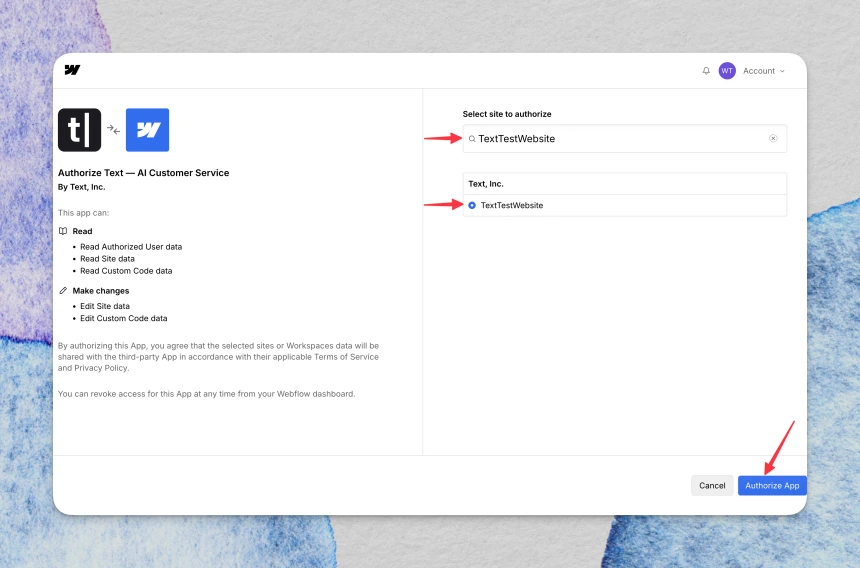This screenshot has width=860, height=568.
Task: Click 'Select site to authorize' label
Action: click(507, 114)
